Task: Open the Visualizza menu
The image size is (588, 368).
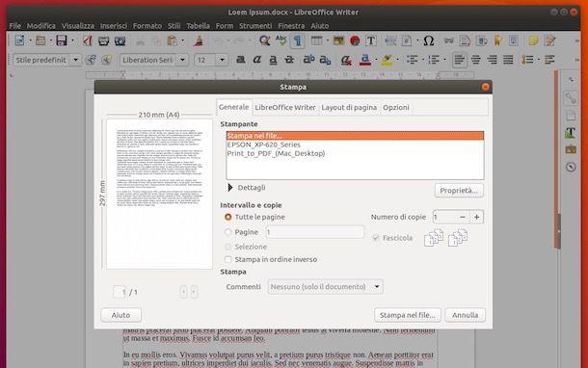Action: click(x=78, y=26)
